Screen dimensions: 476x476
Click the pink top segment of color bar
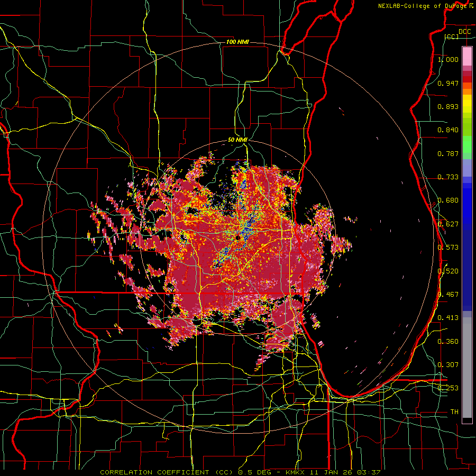pyautogui.click(x=467, y=56)
